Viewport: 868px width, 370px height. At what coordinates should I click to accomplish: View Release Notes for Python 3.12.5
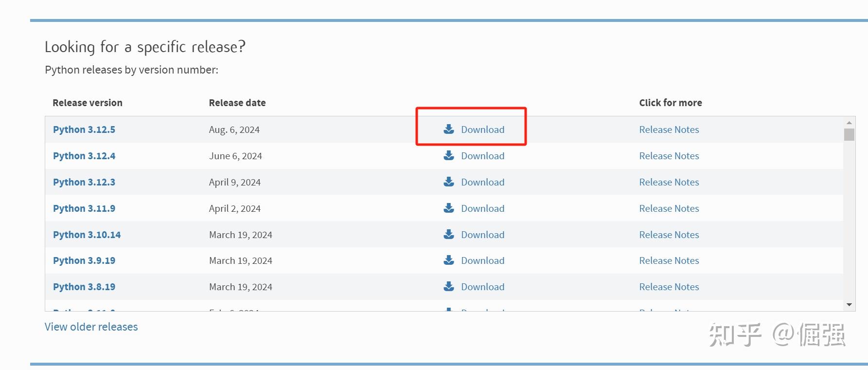click(669, 129)
